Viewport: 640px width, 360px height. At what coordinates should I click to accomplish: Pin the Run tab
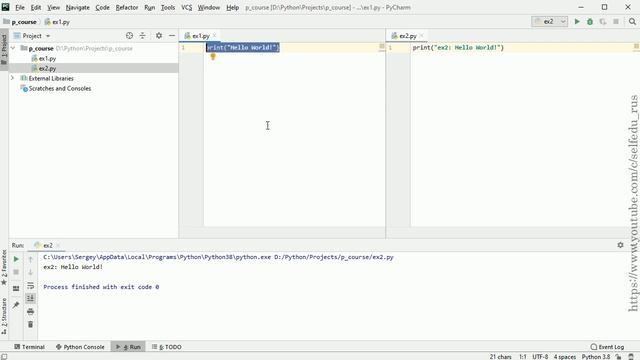point(16,305)
